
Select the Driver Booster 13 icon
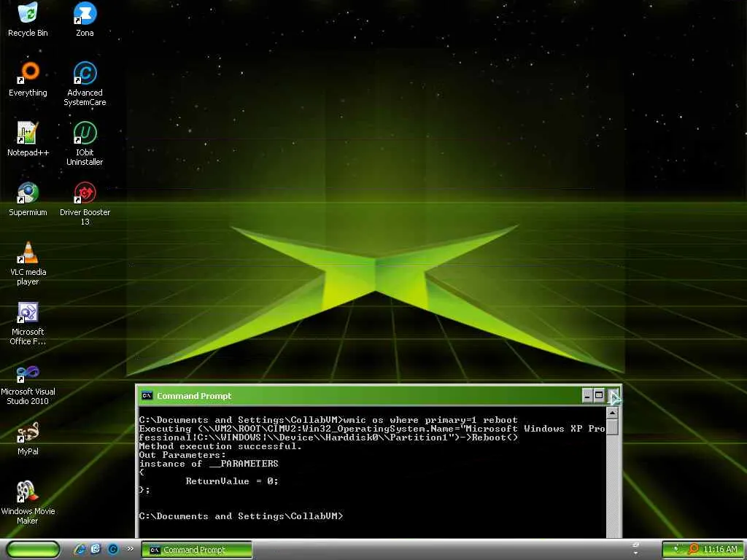tap(85, 204)
